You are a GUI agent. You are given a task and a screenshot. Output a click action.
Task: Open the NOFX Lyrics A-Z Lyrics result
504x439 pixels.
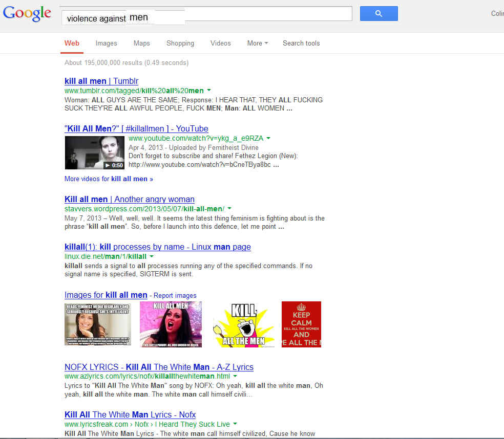159,367
